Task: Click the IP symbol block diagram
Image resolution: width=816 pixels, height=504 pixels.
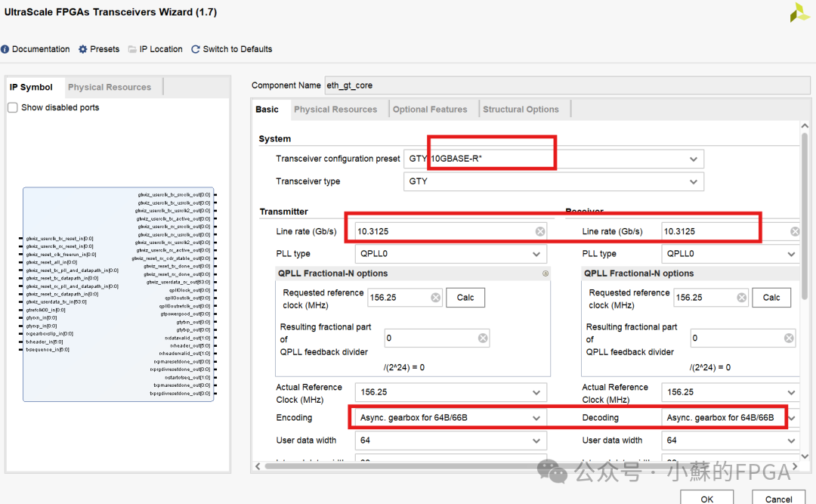Action: [x=118, y=294]
